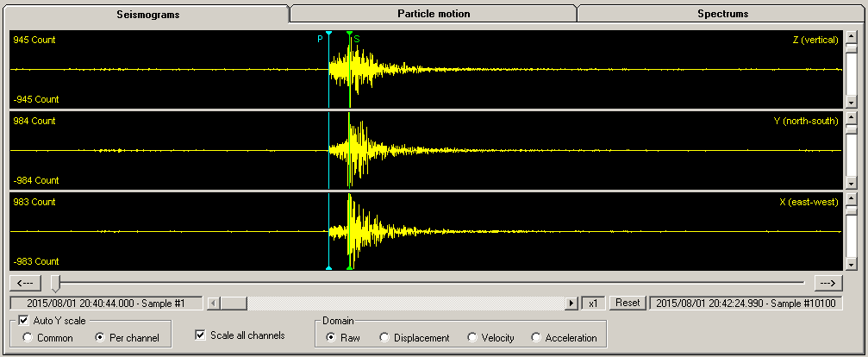Select the Seismograms tab
The height and width of the screenshot is (357, 868).
click(147, 15)
